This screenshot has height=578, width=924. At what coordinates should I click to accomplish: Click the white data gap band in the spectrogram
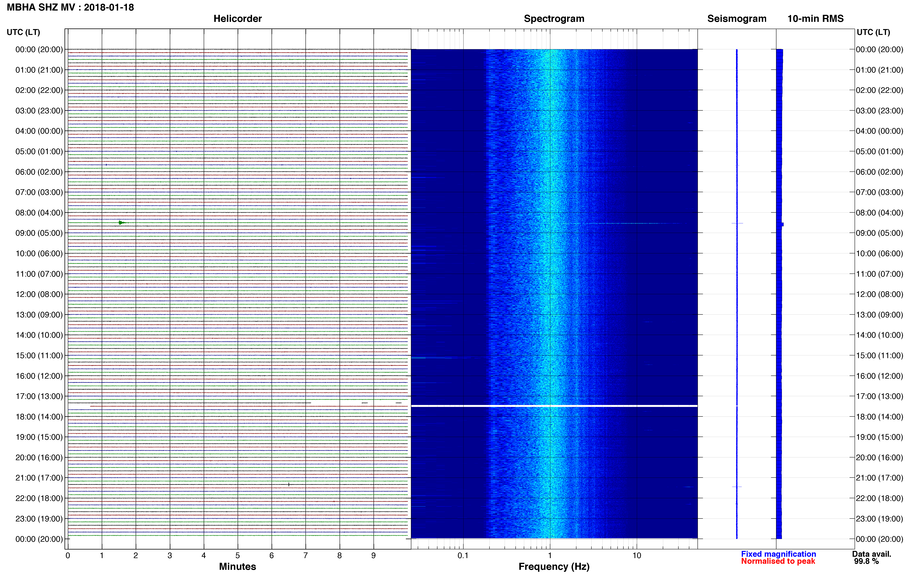coord(554,406)
